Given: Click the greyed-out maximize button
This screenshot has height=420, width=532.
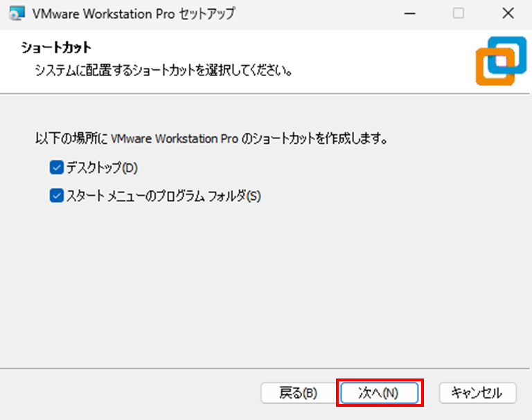Looking at the screenshot, I should [x=459, y=14].
